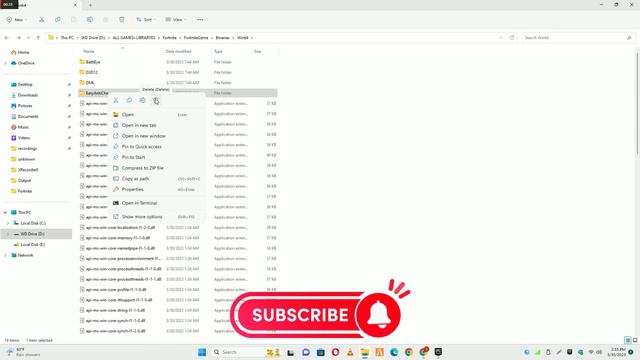Choose Pin to Quick access
640x360 pixels.
tap(157, 147)
